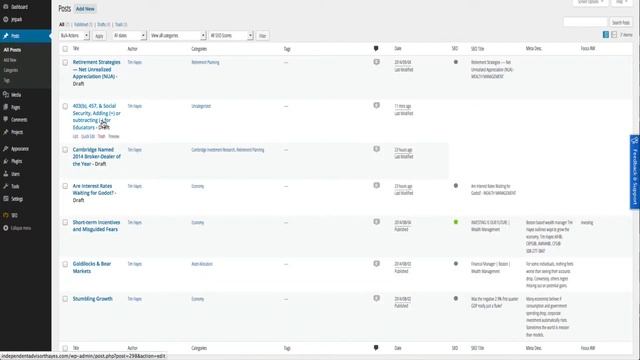640x360 pixels.
Task: Open the Settings sidebar icon
Action: (6, 199)
